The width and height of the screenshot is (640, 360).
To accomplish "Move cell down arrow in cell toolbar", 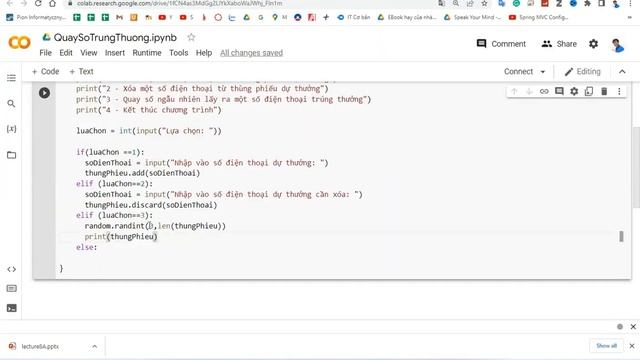I will 529,91.
